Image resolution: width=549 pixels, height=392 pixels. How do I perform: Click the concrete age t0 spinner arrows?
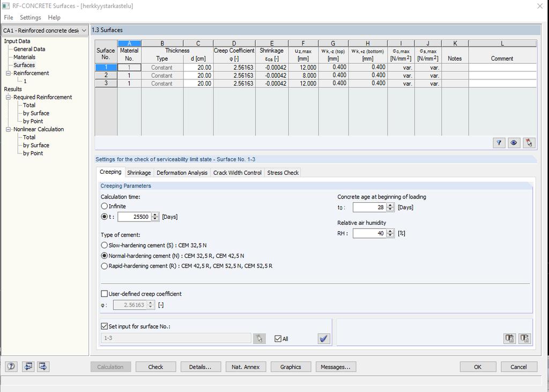390,207
